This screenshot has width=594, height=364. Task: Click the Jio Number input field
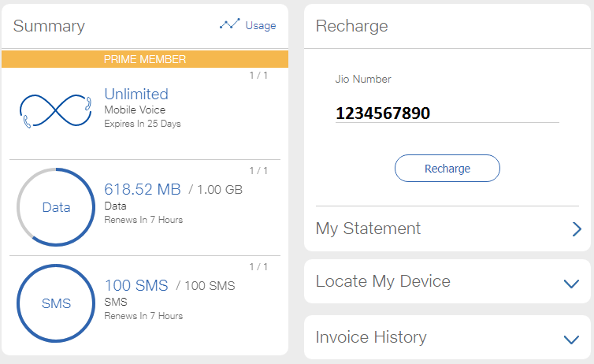447,113
